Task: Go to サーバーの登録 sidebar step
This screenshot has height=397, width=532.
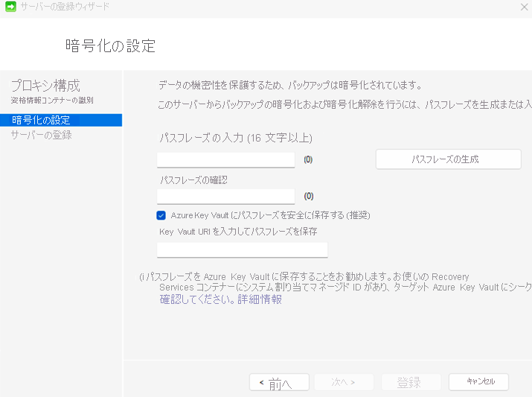Action: pos(41,135)
